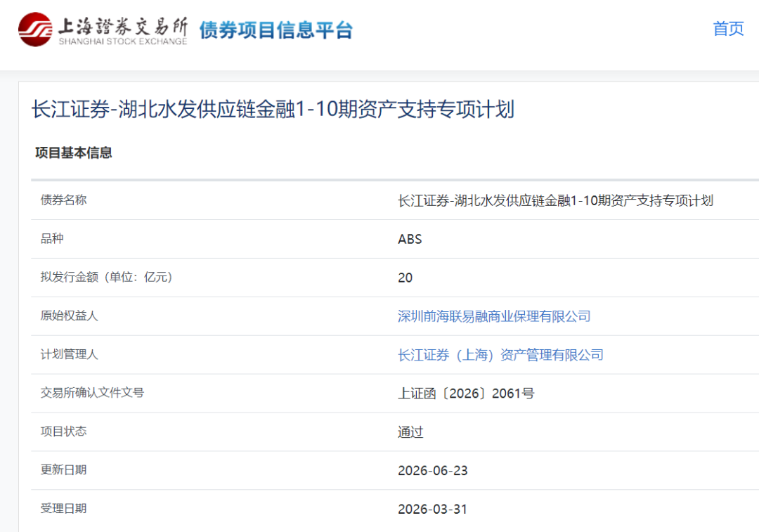Select the update date 2026-06-23

pos(433,471)
